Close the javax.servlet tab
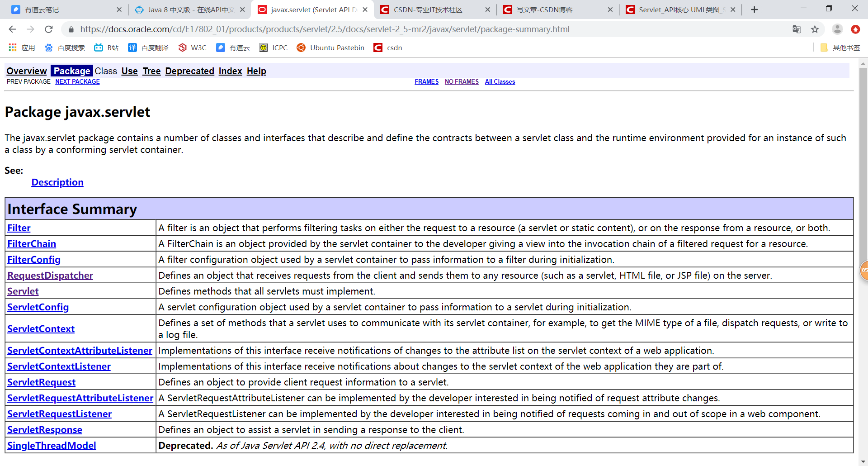868x466 pixels. pyautogui.click(x=365, y=10)
